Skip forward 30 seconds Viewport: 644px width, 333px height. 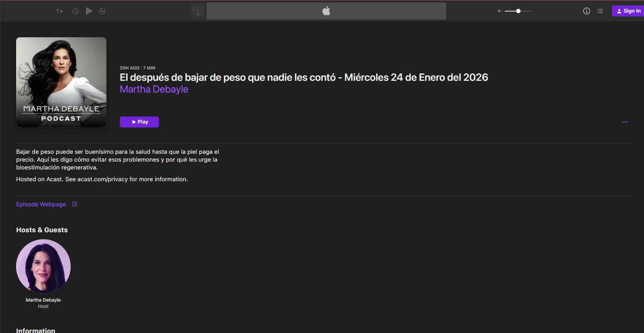click(x=102, y=11)
